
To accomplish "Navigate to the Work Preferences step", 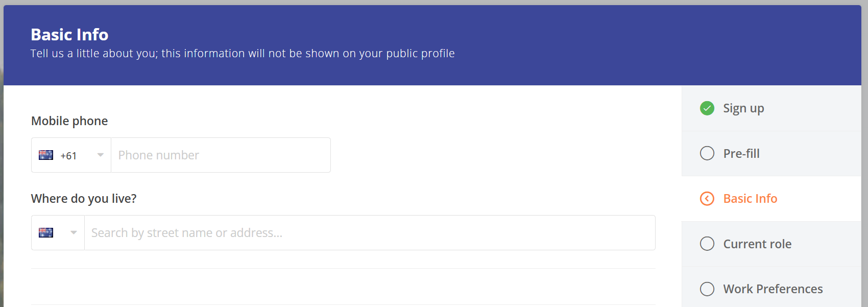I will (x=773, y=289).
